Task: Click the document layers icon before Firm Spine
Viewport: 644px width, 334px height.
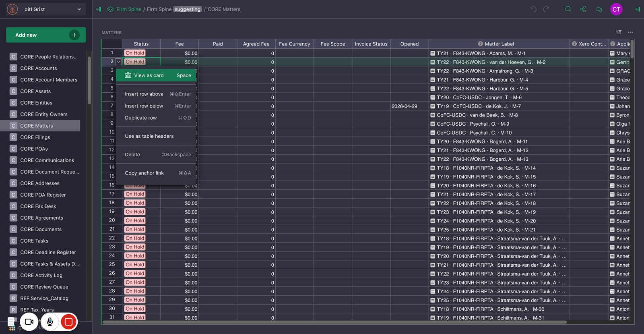Action: click(110, 9)
